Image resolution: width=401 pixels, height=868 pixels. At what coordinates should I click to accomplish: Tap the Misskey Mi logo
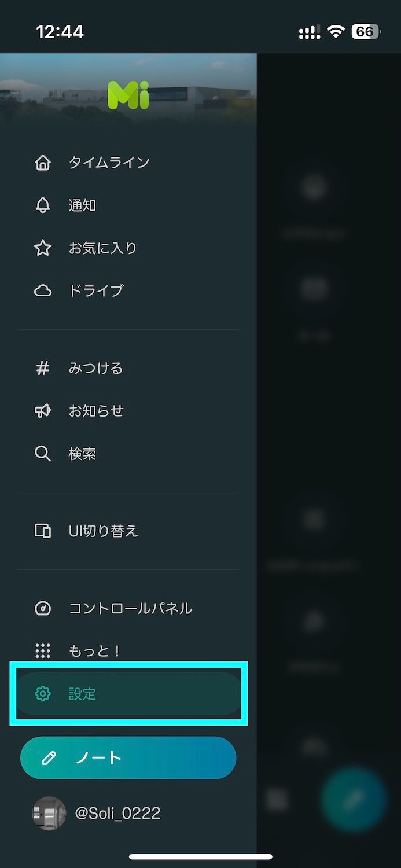click(128, 95)
